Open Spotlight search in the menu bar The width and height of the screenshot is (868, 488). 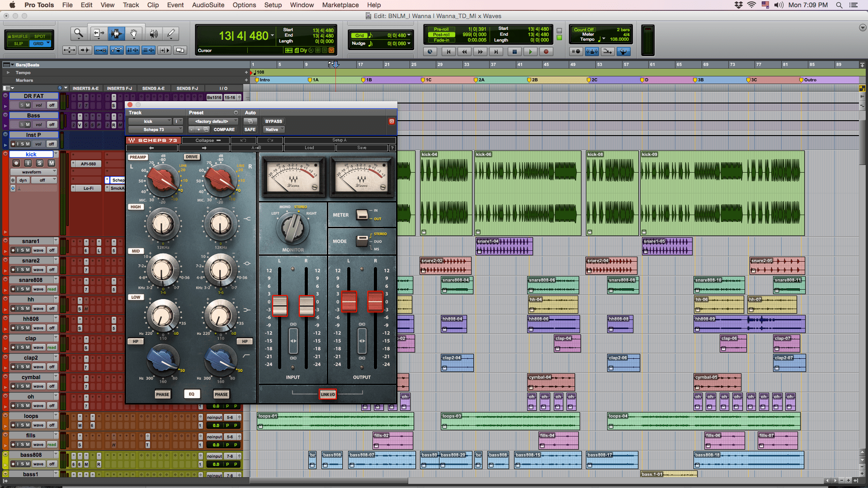pos(839,5)
